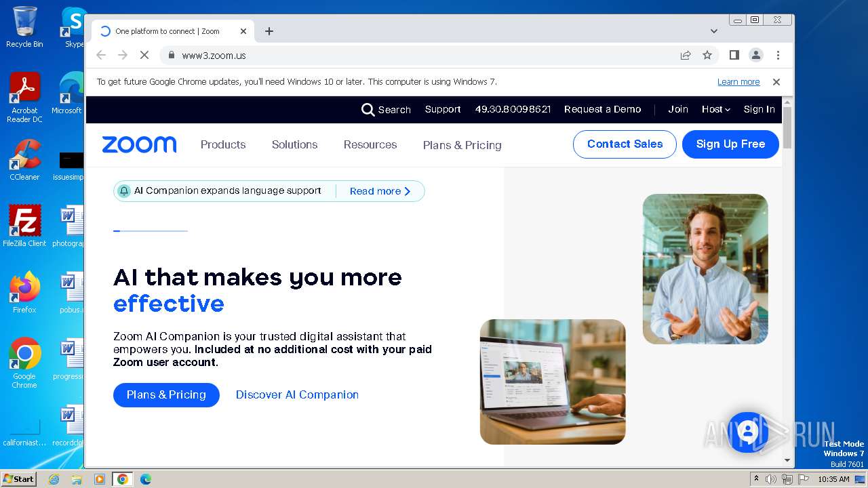Launch Firefox desktop shortcut
The image size is (868, 488).
click(x=24, y=293)
